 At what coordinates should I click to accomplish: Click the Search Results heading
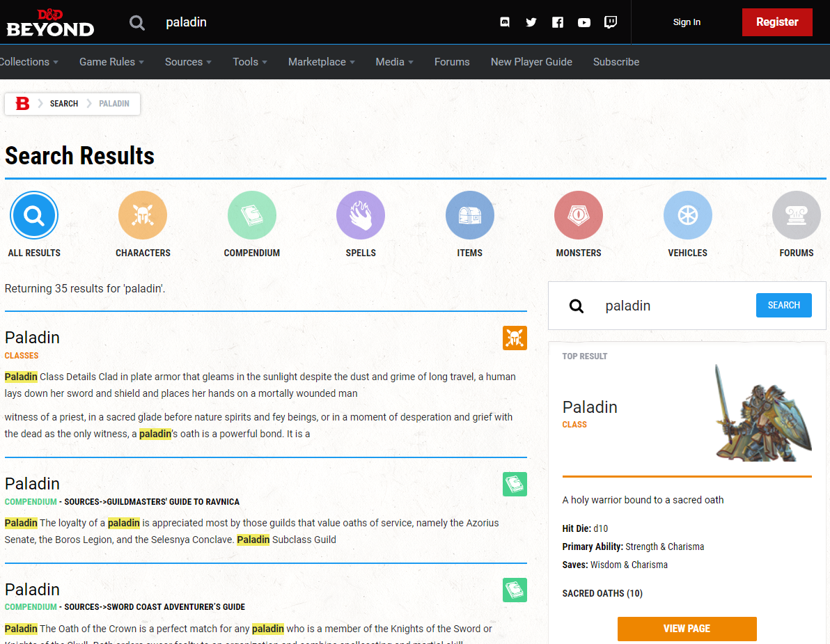79,156
